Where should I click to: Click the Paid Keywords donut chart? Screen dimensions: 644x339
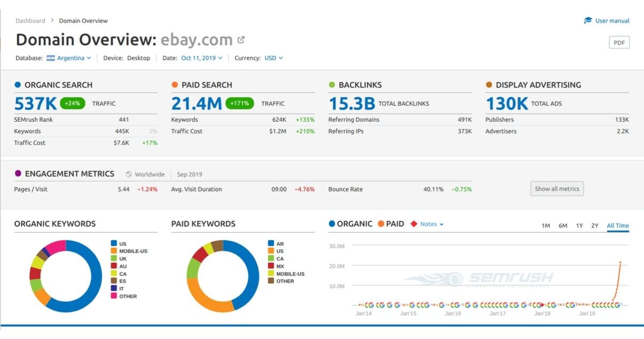223,277
